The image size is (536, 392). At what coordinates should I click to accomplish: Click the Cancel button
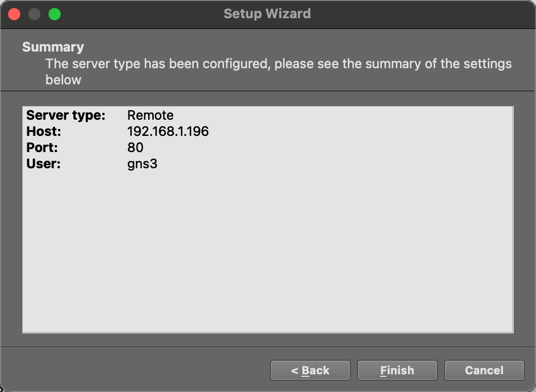[x=484, y=370]
